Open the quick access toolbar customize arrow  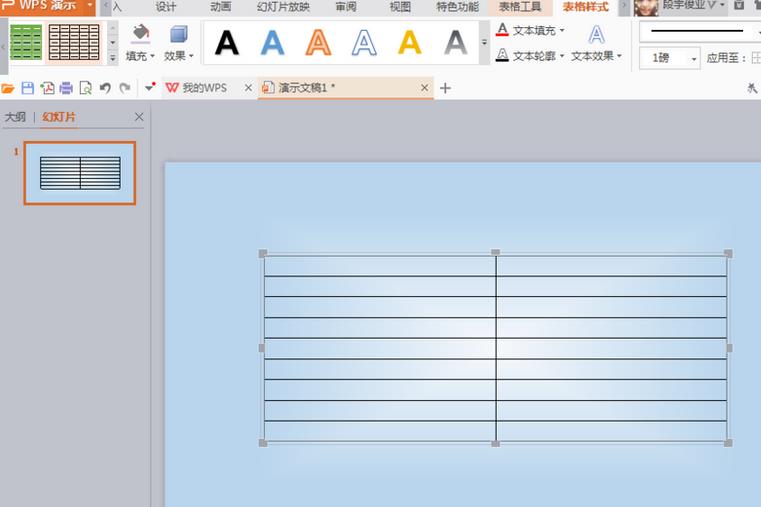coord(150,88)
